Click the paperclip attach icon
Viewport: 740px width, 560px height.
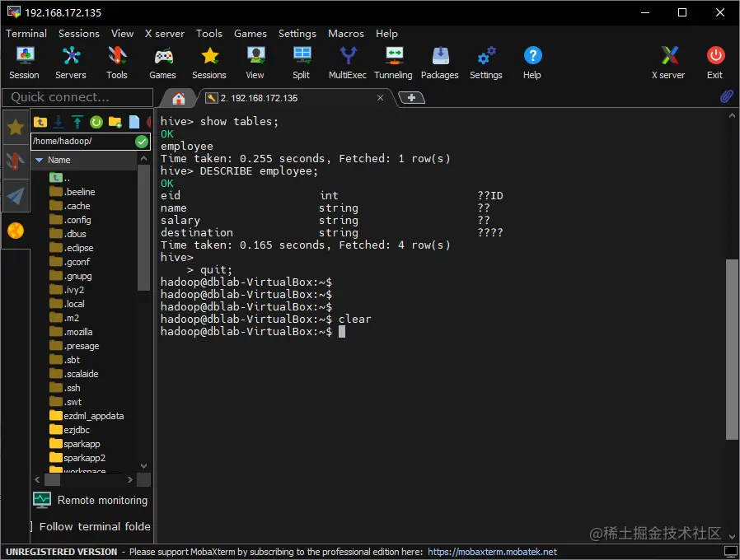coord(727,96)
